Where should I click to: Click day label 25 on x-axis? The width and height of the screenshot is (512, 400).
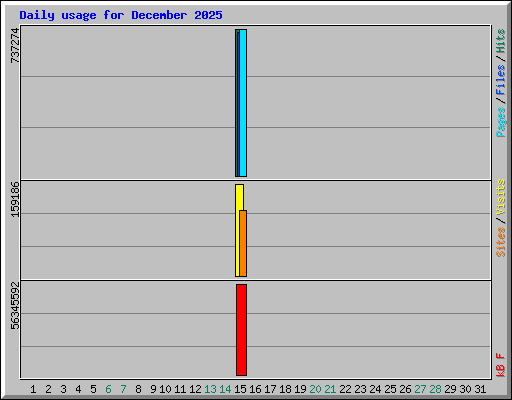pyautogui.click(x=390, y=389)
